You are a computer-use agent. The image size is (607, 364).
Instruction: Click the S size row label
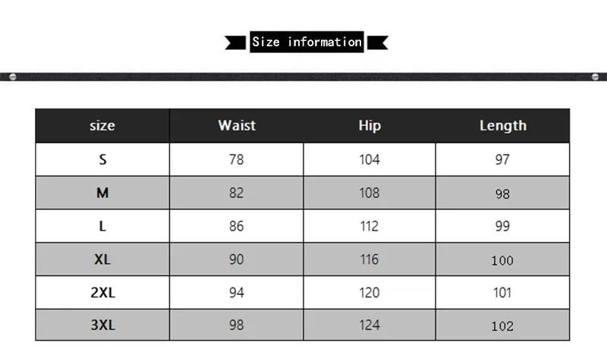pos(102,159)
